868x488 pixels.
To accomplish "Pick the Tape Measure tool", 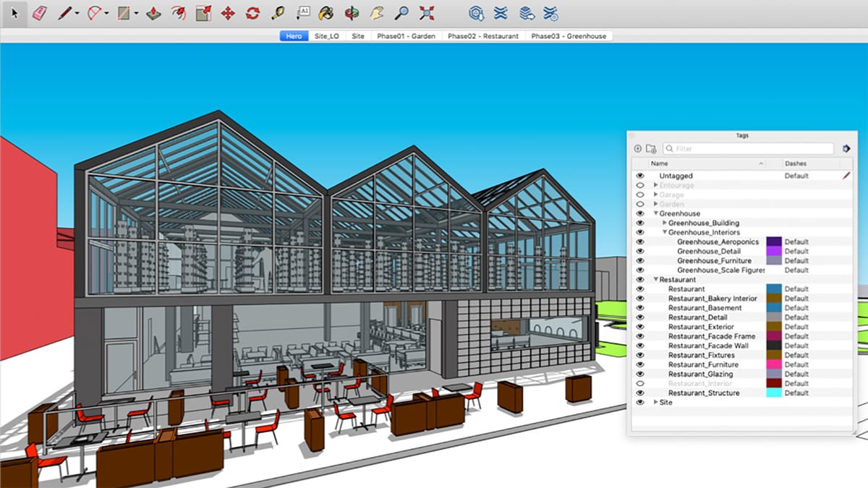I will (277, 13).
